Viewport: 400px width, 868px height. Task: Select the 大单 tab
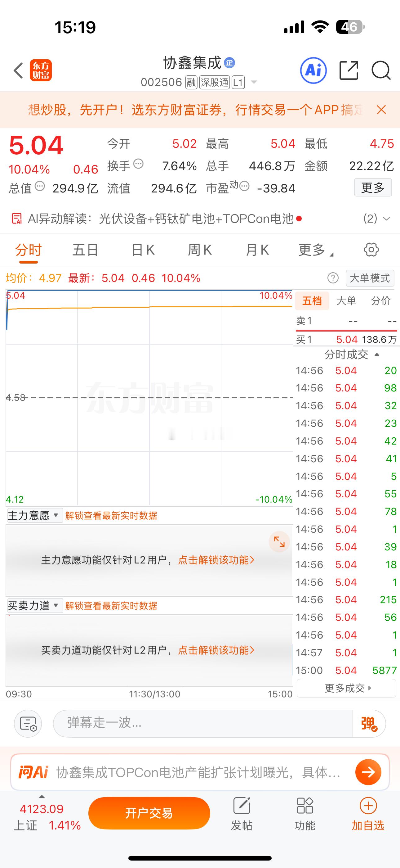(x=346, y=301)
